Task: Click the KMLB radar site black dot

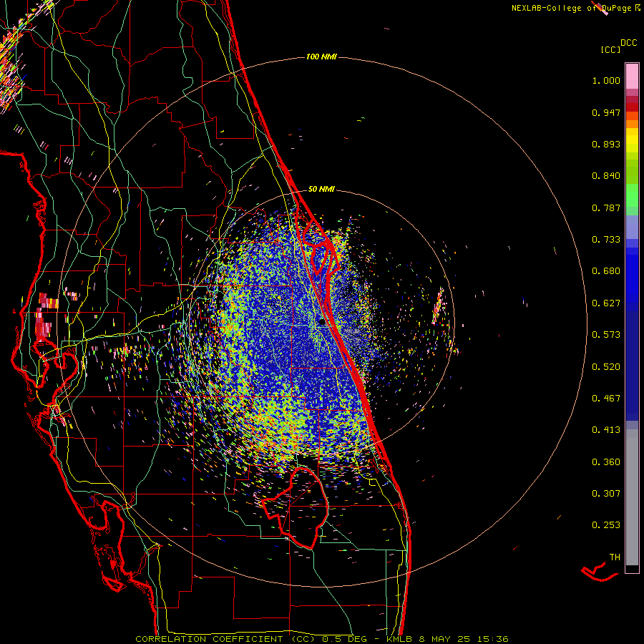Action: click(322, 322)
